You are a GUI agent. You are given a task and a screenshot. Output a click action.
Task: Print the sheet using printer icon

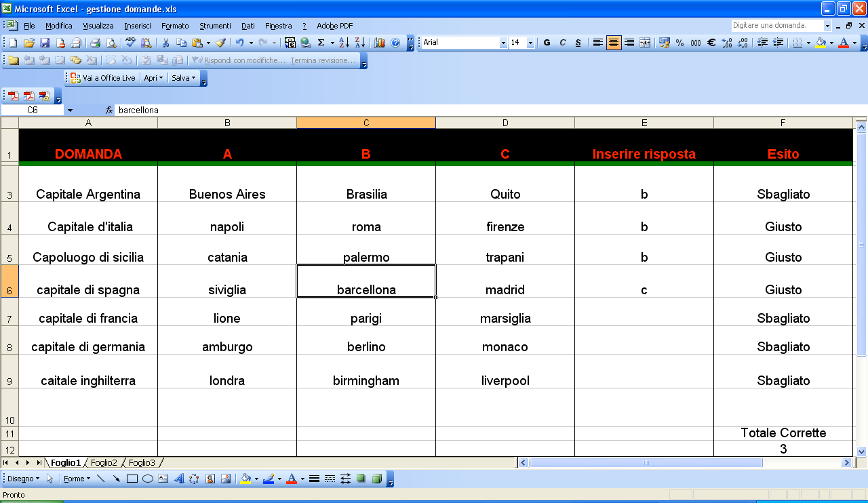95,43
